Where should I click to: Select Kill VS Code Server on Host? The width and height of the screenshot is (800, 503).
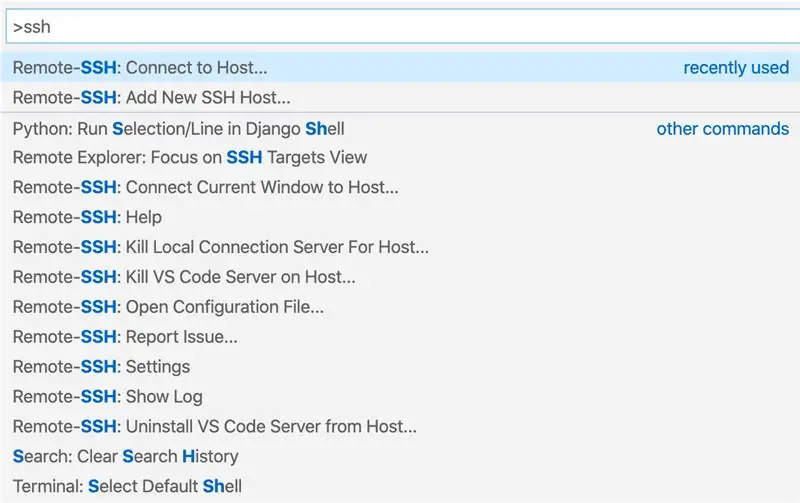[400, 276]
